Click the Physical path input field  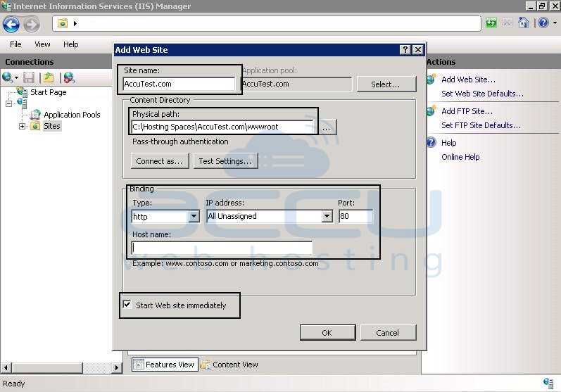pos(222,127)
